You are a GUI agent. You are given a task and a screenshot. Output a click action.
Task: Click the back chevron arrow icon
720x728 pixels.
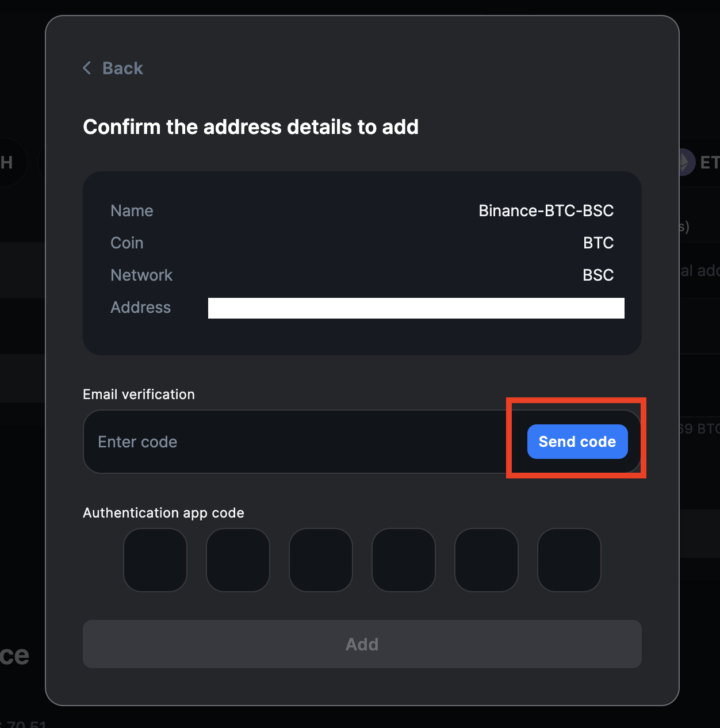[87, 68]
